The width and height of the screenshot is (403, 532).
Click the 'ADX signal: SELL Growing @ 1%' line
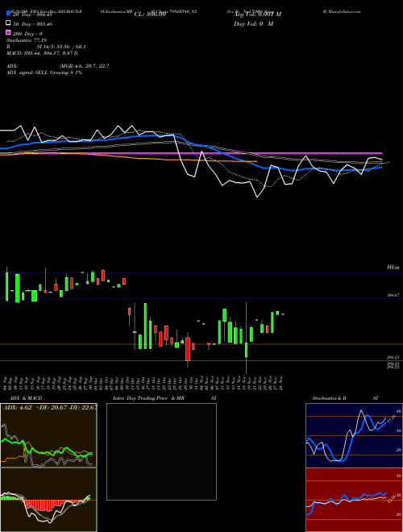click(44, 73)
